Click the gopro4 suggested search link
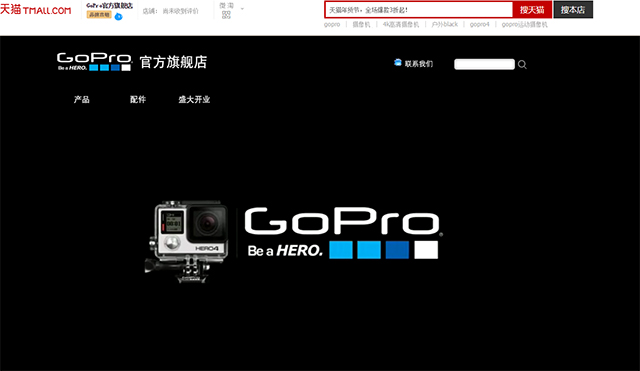 click(x=480, y=24)
